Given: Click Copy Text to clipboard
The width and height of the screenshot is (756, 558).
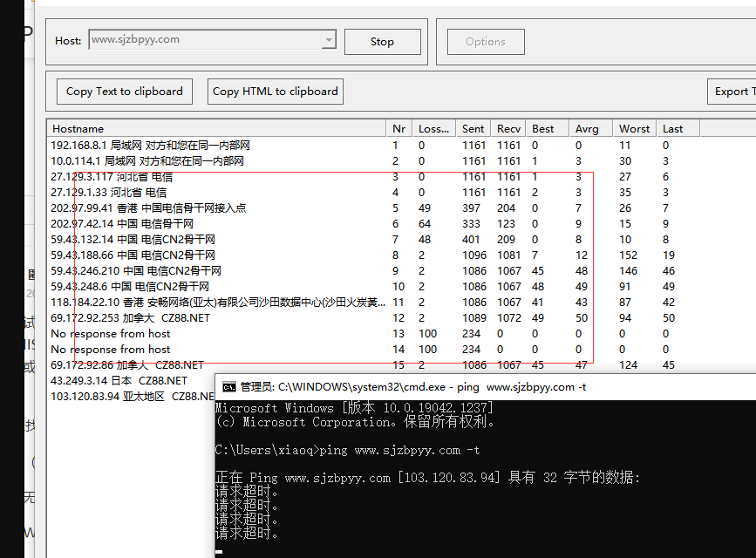Looking at the screenshot, I should click(125, 92).
